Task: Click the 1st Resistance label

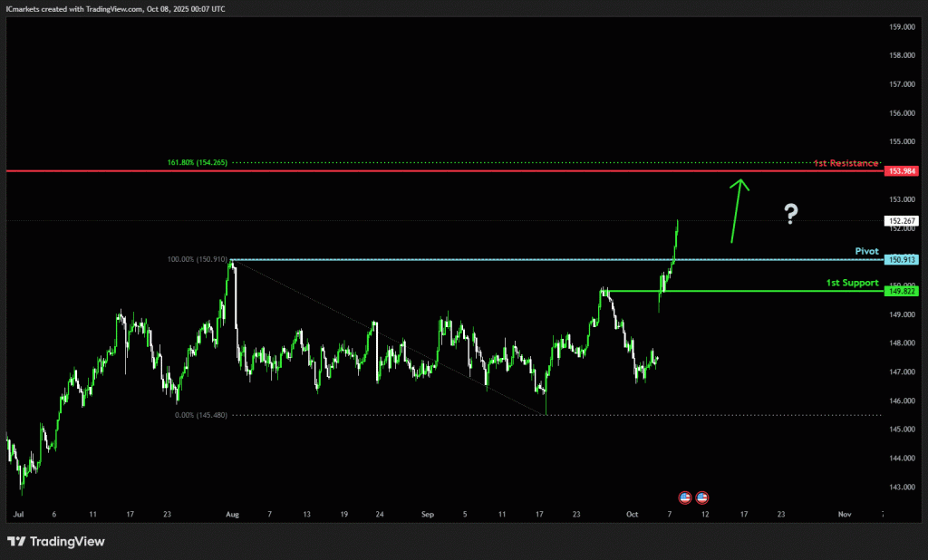Action: 845,163
